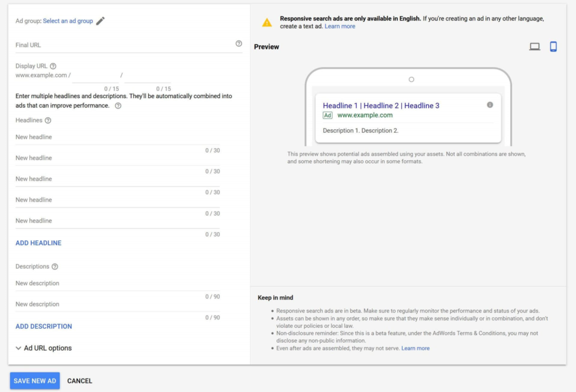The height and width of the screenshot is (392, 576).
Task: Click the pencil icon to edit ad group
Action: coord(101,21)
